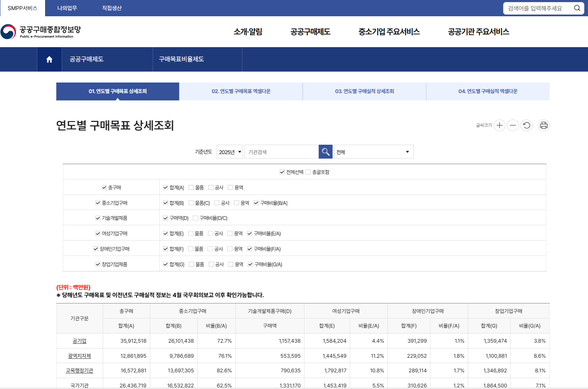
Task: Toggle the 기술개발제품 row checkbox
Action: coord(98,218)
